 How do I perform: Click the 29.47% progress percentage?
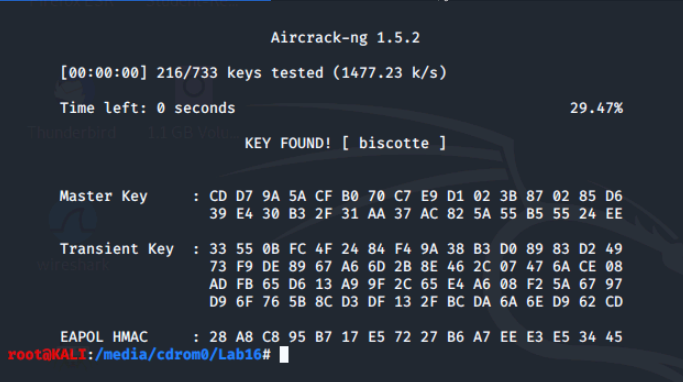(596, 108)
